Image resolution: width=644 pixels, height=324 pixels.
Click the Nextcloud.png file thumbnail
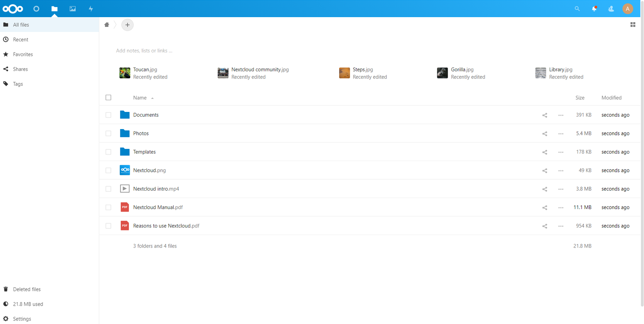(x=125, y=170)
